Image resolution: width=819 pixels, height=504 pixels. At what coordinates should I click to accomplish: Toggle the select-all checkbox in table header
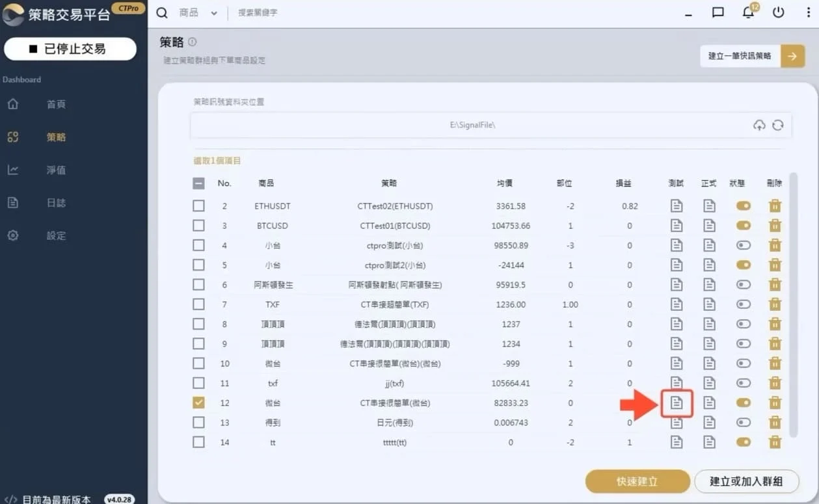(199, 183)
